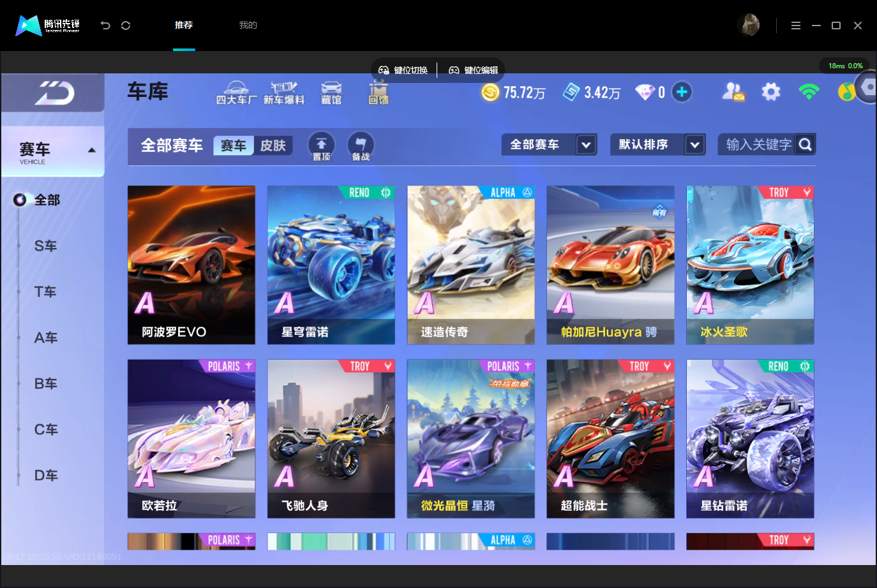Search with the magnifier icon

coord(806,145)
